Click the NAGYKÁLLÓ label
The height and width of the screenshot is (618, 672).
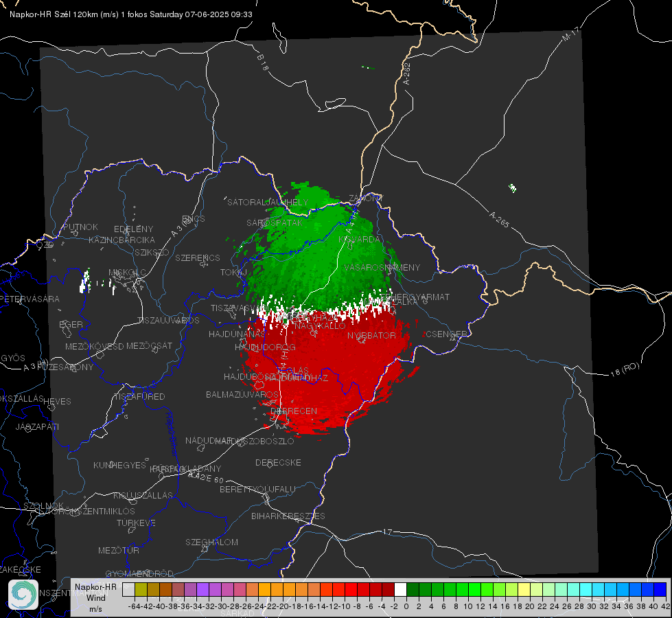tap(320, 326)
